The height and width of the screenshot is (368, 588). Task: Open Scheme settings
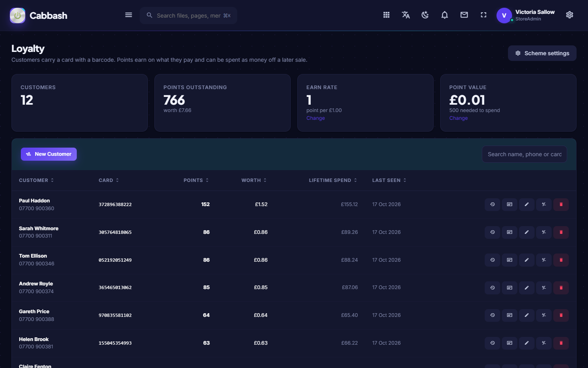[542, 53]
